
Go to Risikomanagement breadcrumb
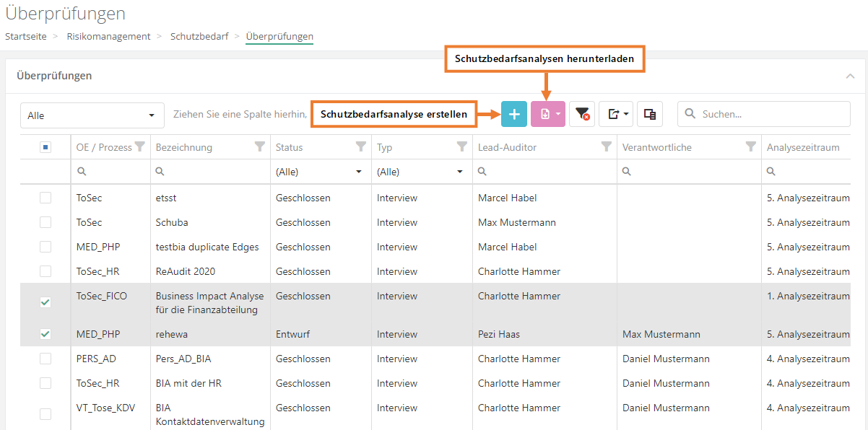(x=108, y=36)
